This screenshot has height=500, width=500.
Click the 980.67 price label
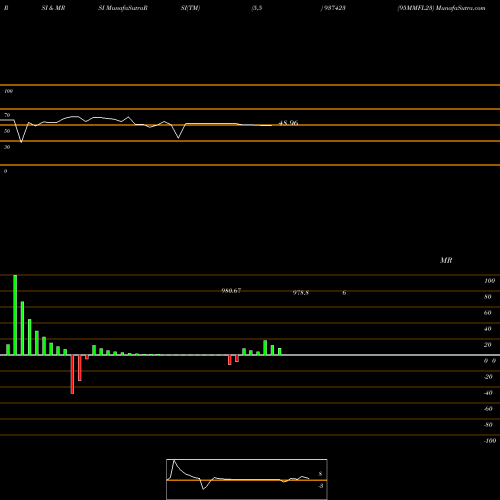click(231, 291)
